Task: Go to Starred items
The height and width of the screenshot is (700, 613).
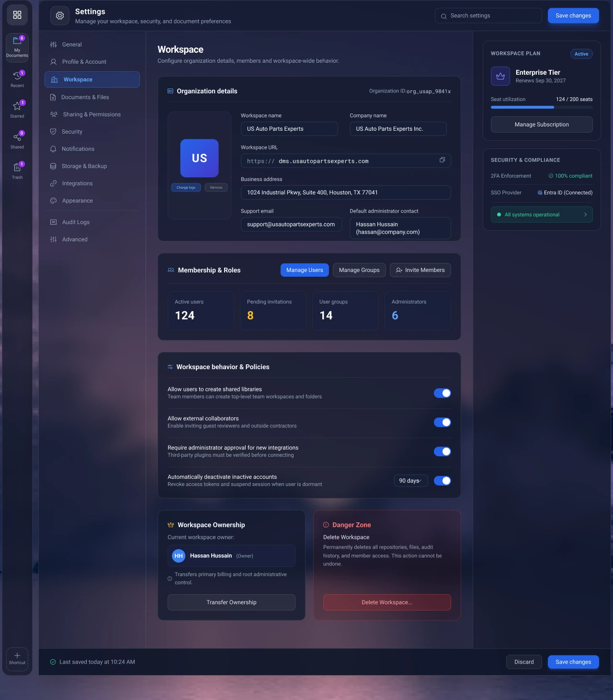Action: click(17, 110)
